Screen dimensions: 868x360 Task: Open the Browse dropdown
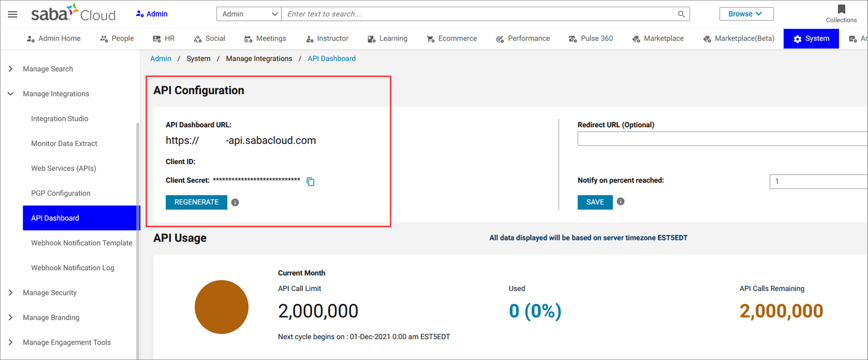[x=746, y=14]
